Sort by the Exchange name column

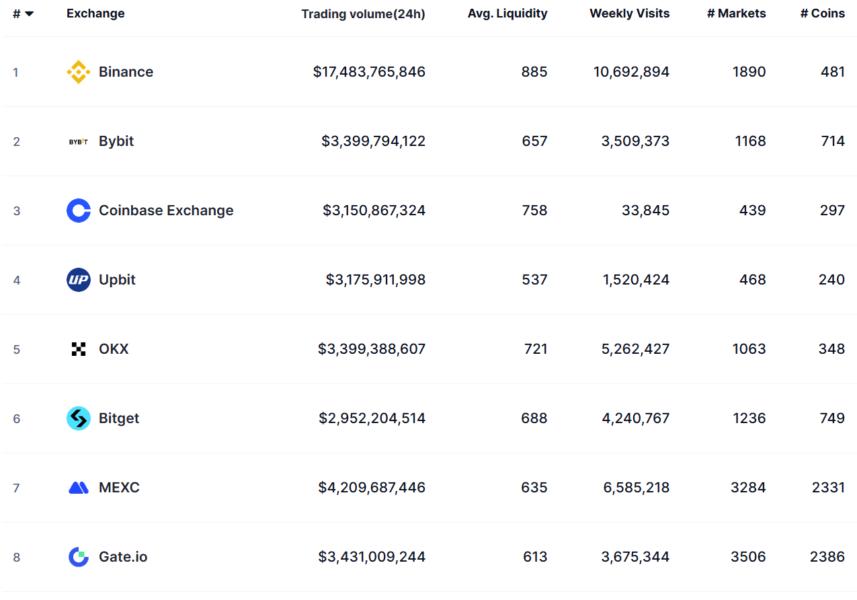[x=95, y=14]
